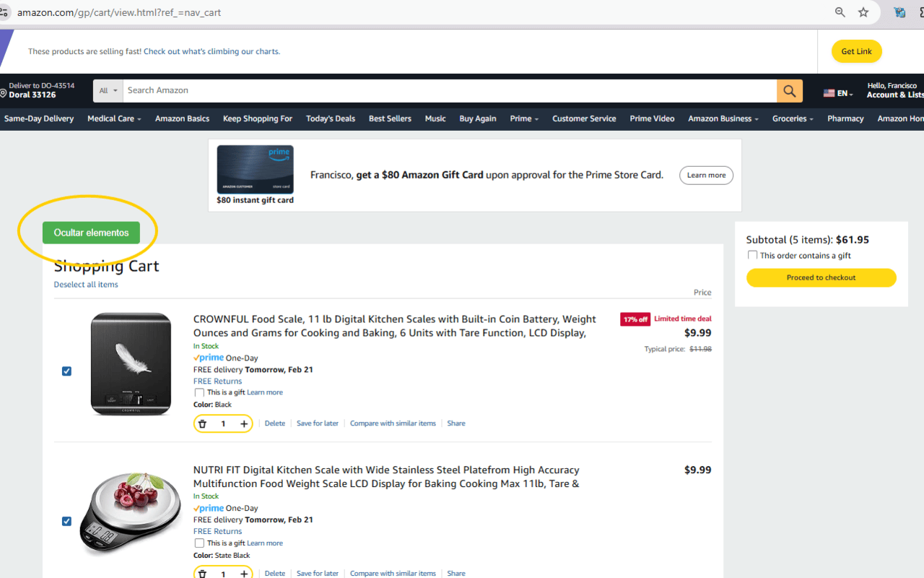
Task: Compare NUTRI FIT scale with similar items
Action: pos(393,574)
